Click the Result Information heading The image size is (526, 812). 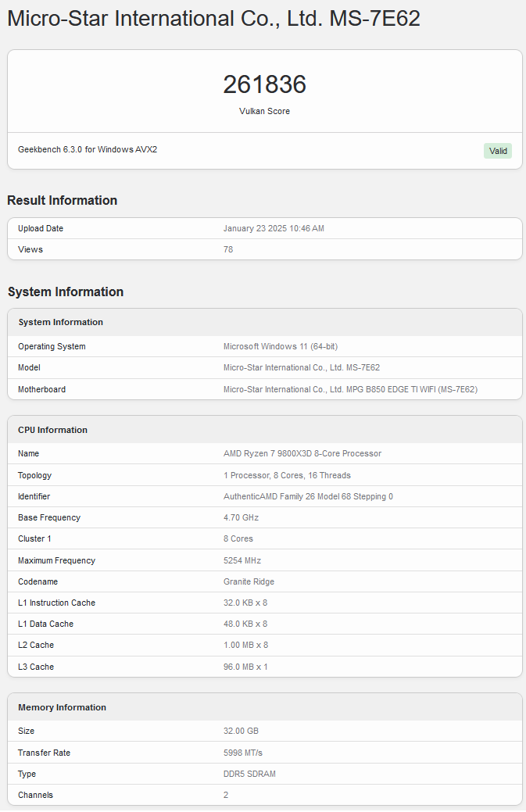click(62, 200)
